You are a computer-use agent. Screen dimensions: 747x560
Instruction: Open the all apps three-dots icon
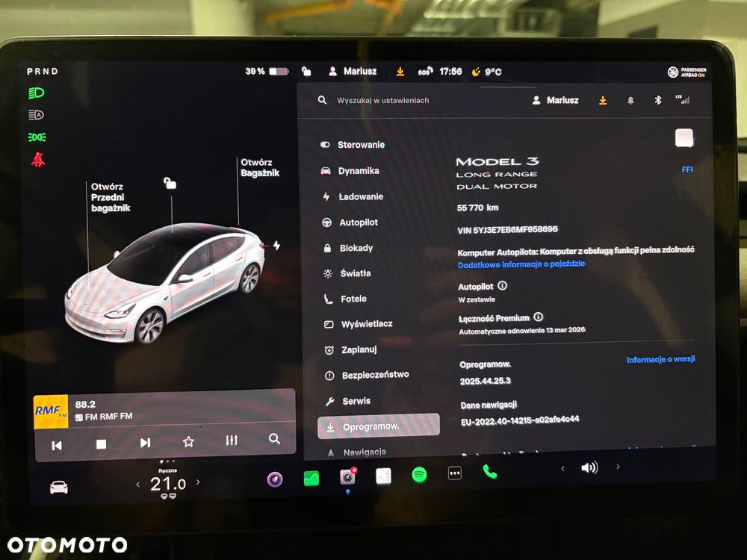tap(455, 473)
